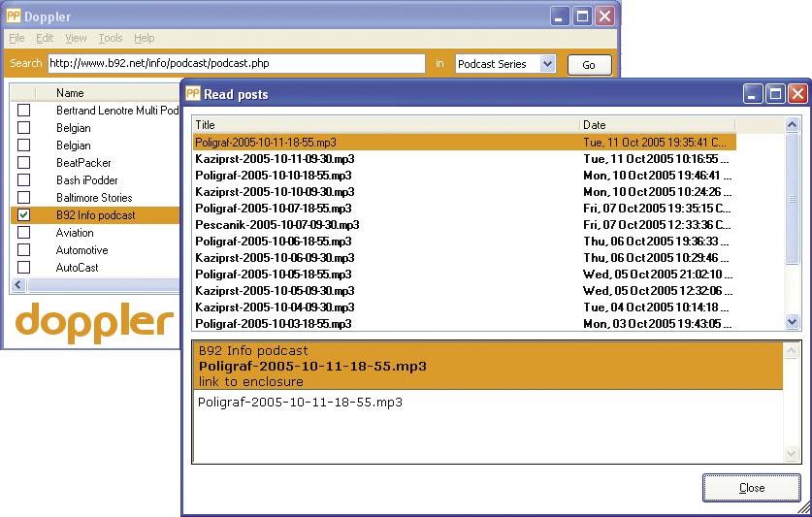This screenshot has height=517, width=812.
Task: Tick the AutoCast feed checkbox
Action: (24, 268)
